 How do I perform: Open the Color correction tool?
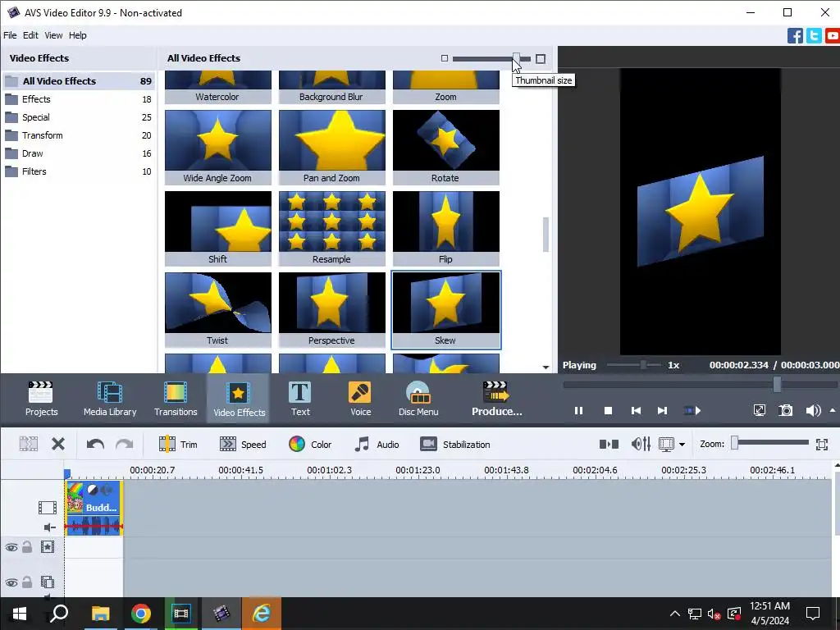(310, 444)
